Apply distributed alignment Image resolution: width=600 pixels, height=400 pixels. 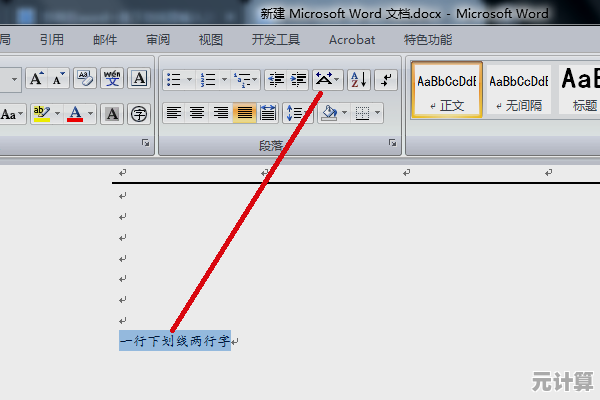pyautogui.click(x=267, y=113)
